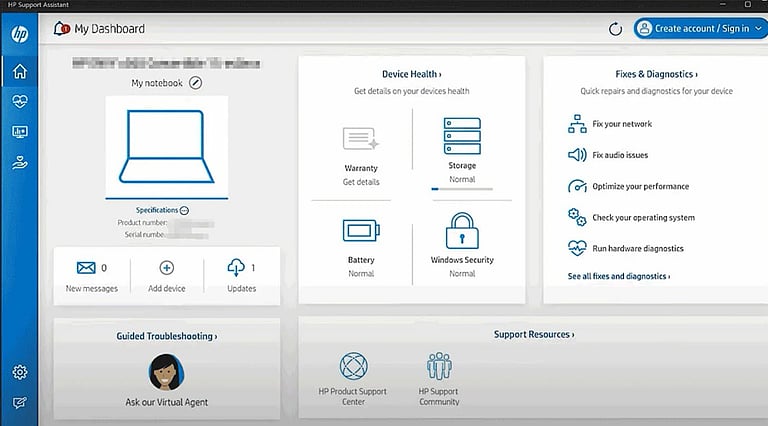768x426 pixels.
Task: Click the notebook laptop thumbnail
Action: (166, 145)
